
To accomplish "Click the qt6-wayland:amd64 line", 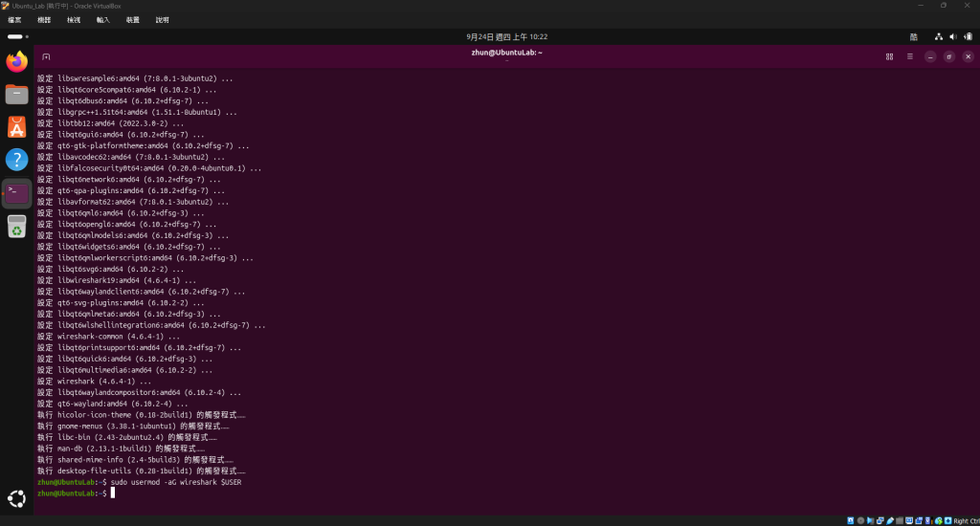I will [x=113, y=404].
